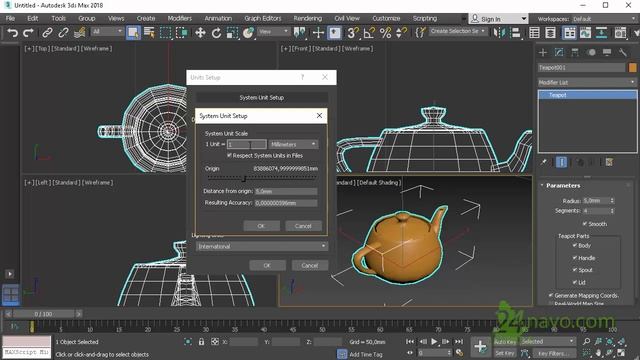This screenshot has height=360, width=640.
Task: Toggle the Spinner Snap icon
Action: [402, 33]
